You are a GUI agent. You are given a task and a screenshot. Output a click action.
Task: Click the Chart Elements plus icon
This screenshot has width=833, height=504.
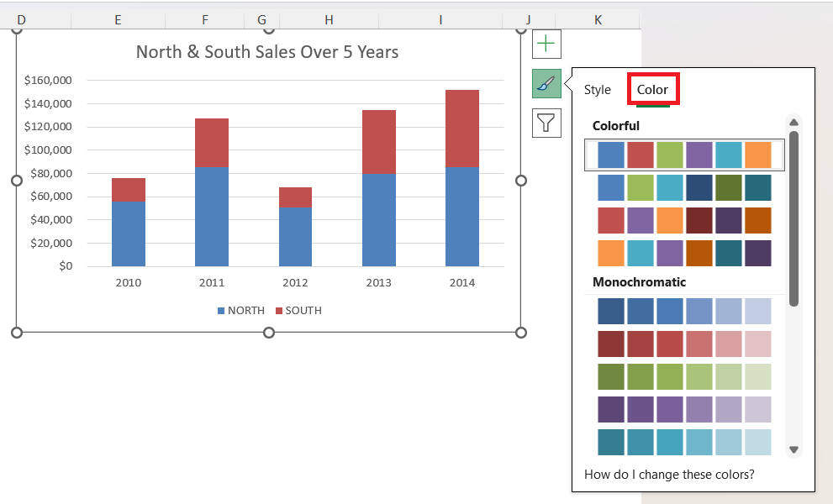546,44
